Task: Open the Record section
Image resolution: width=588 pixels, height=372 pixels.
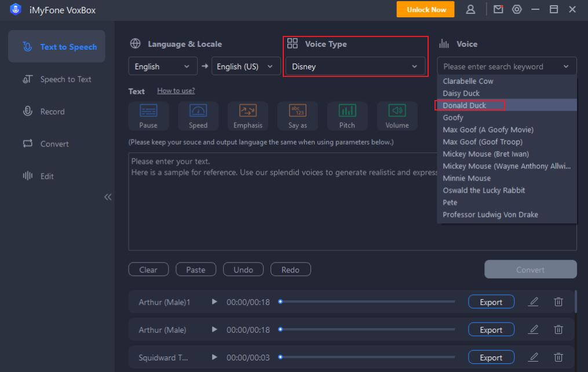Action: (57, 112)
